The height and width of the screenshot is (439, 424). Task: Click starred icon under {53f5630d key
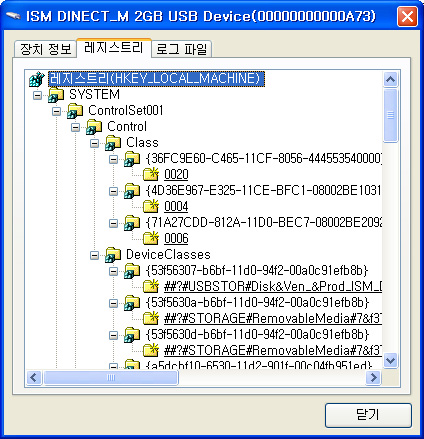pos(151,350)
